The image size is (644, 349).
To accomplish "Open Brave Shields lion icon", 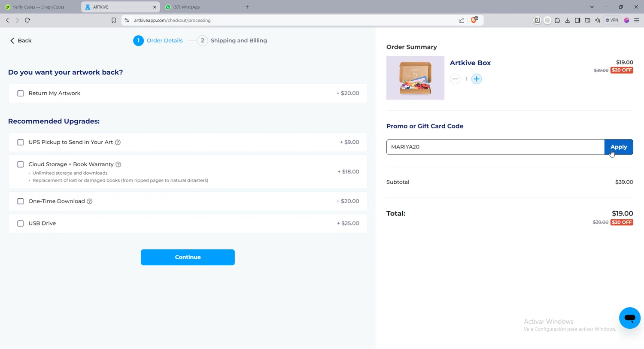I will (474, 20).
